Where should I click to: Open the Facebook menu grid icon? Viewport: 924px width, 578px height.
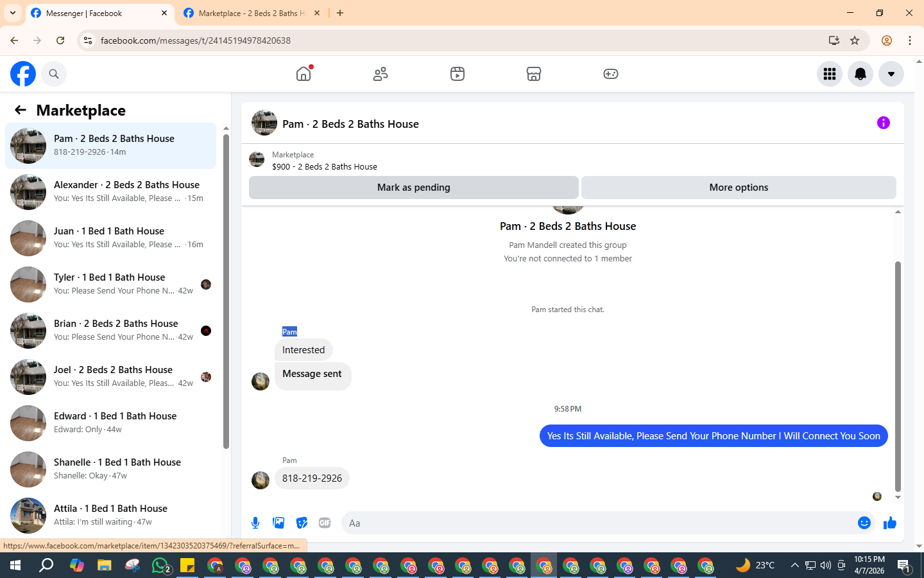830,74
